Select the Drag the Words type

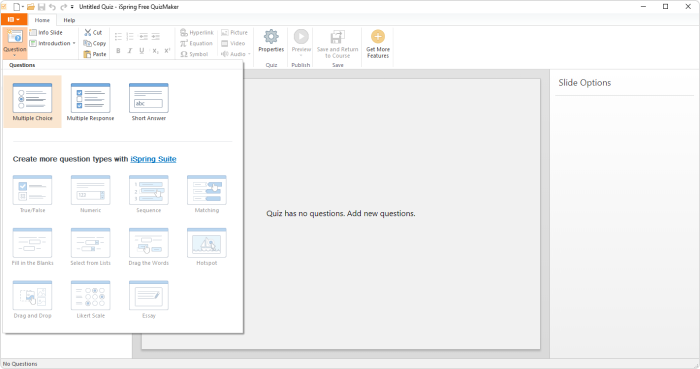(149, 246)
